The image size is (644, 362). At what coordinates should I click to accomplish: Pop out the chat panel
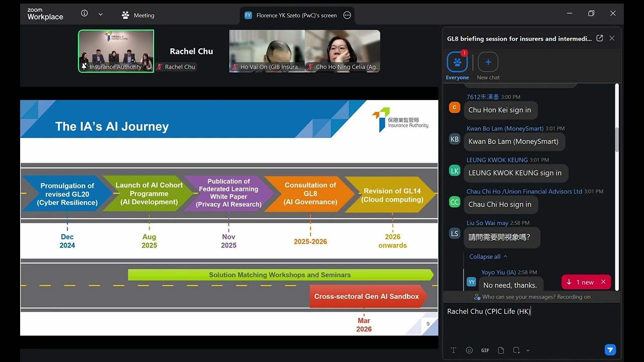click(600, 38)
